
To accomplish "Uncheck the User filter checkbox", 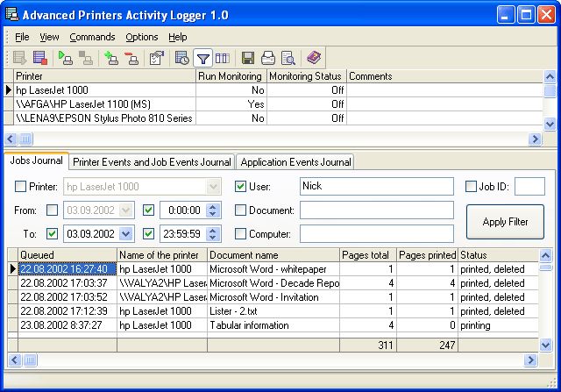I will coord(240,187).
